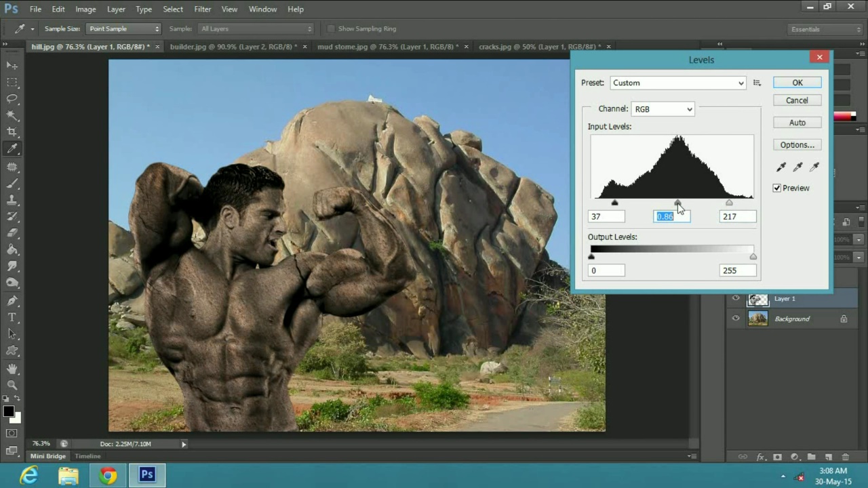
Task: Click OK in Levels dialog
Action: point(797,83)
